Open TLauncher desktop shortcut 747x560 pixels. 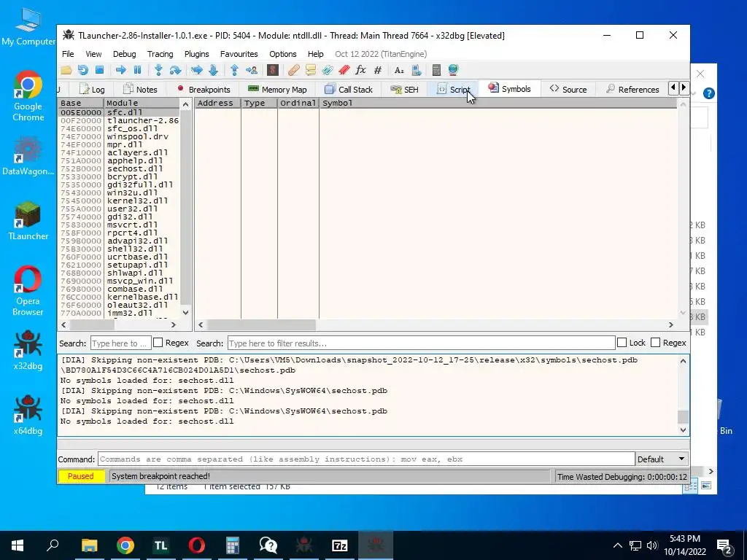(x=28, y=220)
